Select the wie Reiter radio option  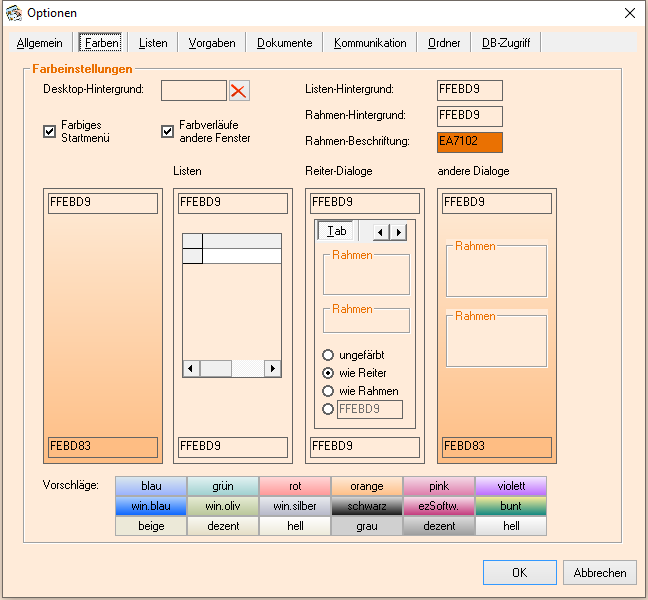pos(328,373)
